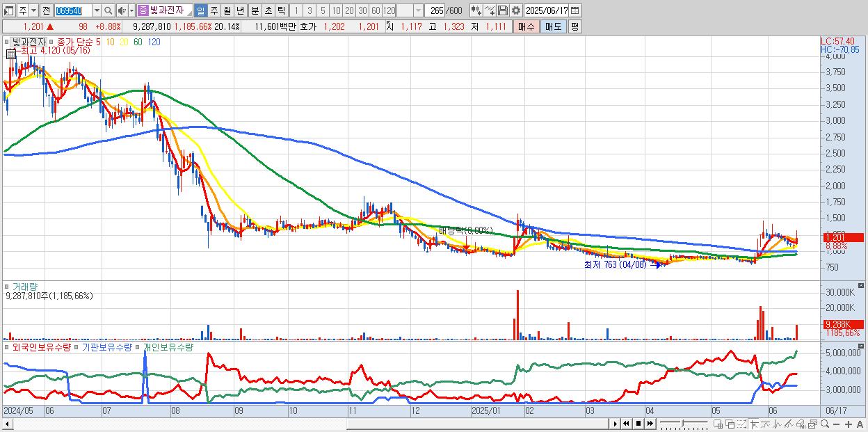Click the chart line tools icon beside save
This screenshot has height=432, width=868.
point(489,10)
